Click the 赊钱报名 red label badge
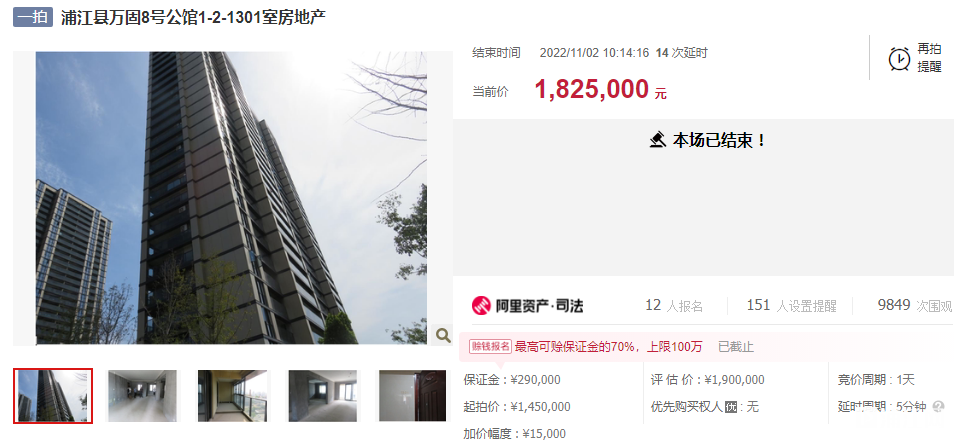Image resolution: width=954 pixels, height=446 pixels. [490, 347]
